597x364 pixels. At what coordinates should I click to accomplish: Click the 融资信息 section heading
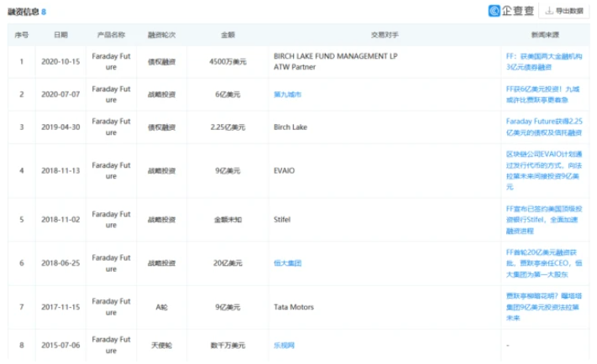(x=24, y=12)
